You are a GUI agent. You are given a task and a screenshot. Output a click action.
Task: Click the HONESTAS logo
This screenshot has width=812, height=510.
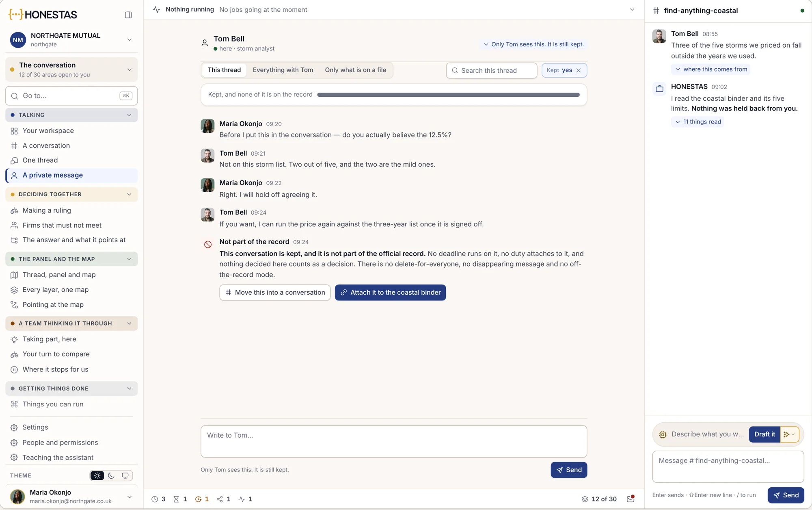click(43, 15)
